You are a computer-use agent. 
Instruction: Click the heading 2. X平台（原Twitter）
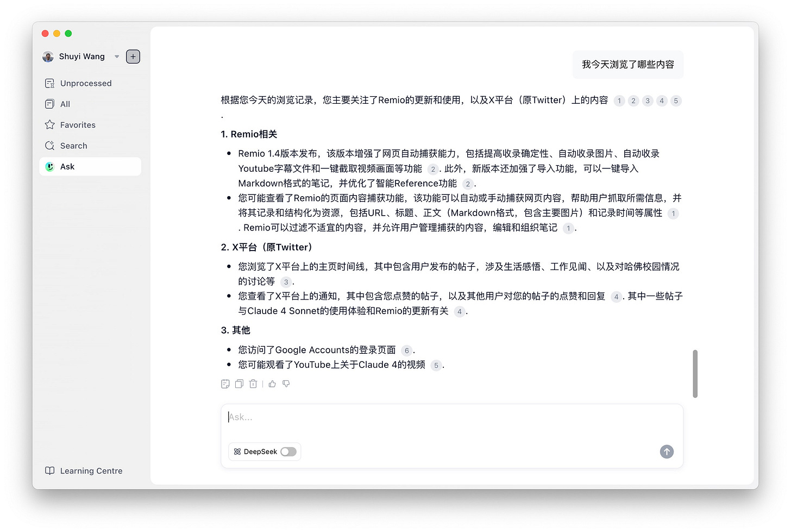click(x=268, y=247)
